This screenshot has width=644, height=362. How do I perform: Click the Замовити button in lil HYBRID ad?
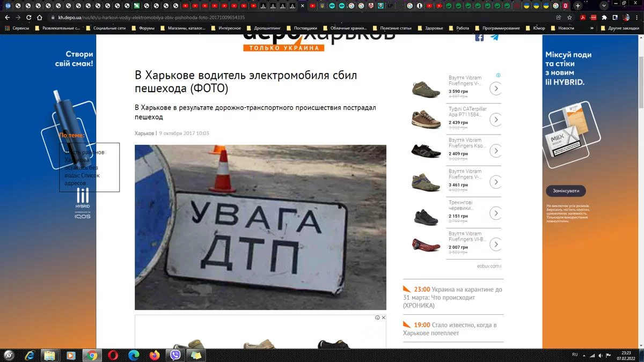[566, 191]
